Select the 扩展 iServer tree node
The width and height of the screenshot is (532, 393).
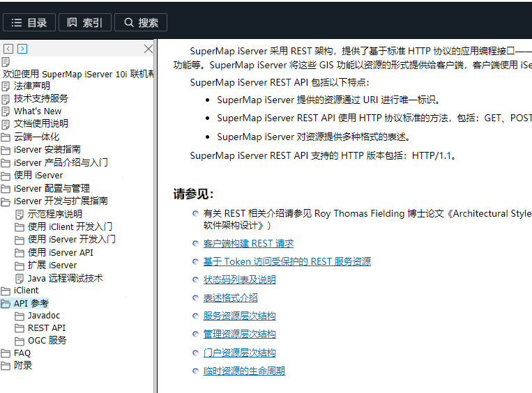point(52,265)
